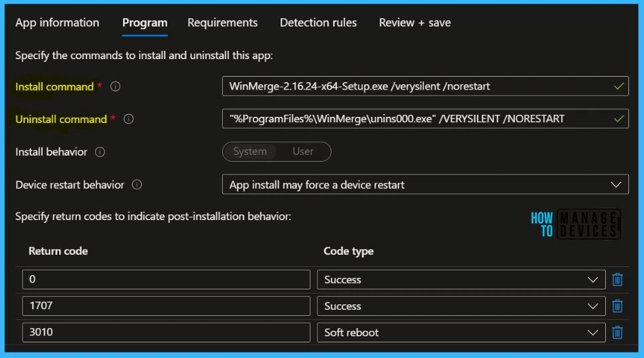Click the Uninstall command info icon
The width and height of the screenshot is (644, 358).
[x=128, y=119]
